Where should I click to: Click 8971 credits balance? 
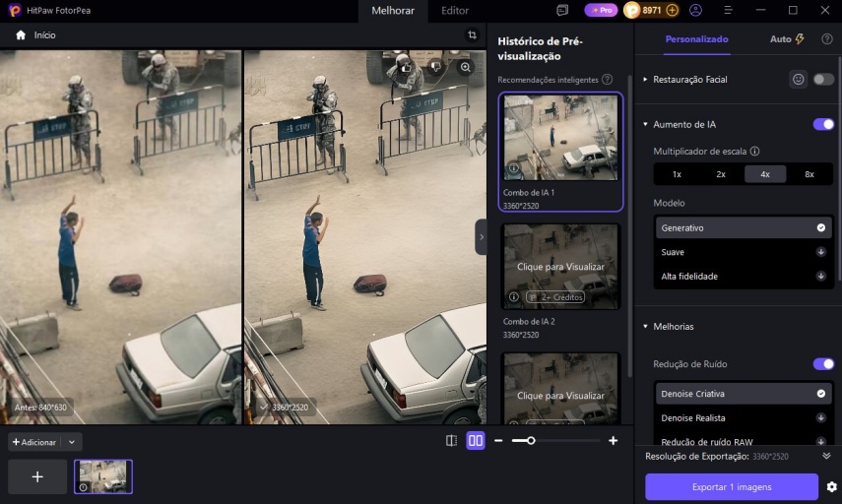click(x=651, y=10)
